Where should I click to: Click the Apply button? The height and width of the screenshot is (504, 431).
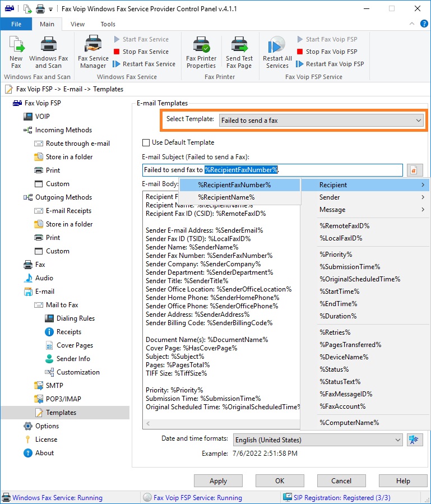coord(218,481)
